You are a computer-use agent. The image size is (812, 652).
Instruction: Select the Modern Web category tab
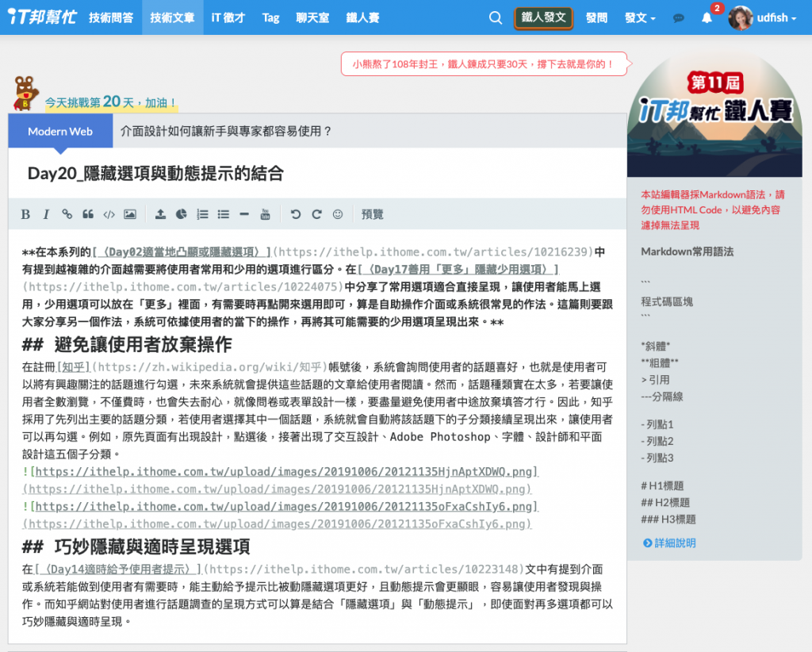click(x=60, y=131)
